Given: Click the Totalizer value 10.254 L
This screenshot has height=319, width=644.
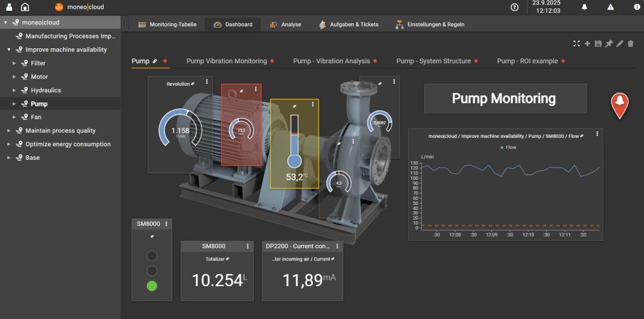Looking at the screenshot, I should (220, 280).
